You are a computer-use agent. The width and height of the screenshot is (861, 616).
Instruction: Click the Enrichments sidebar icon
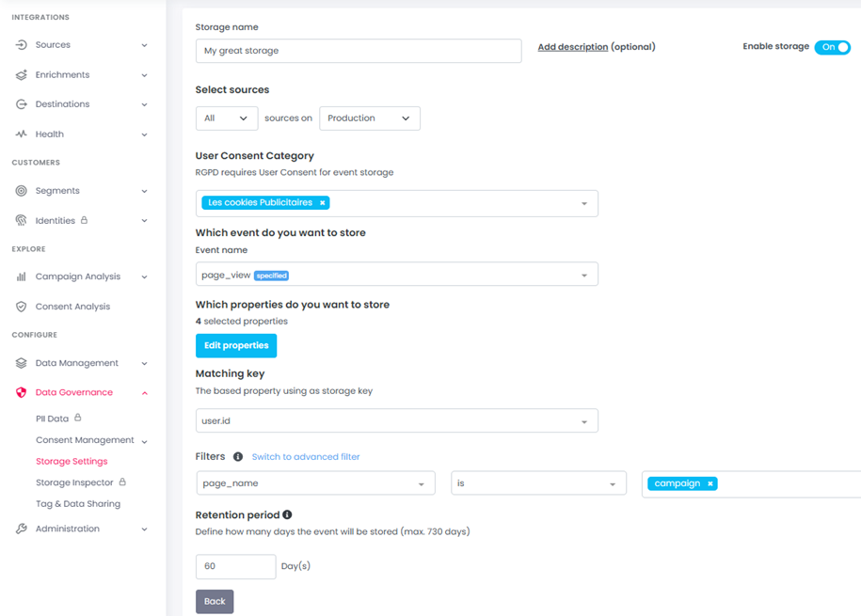(21, 75)
